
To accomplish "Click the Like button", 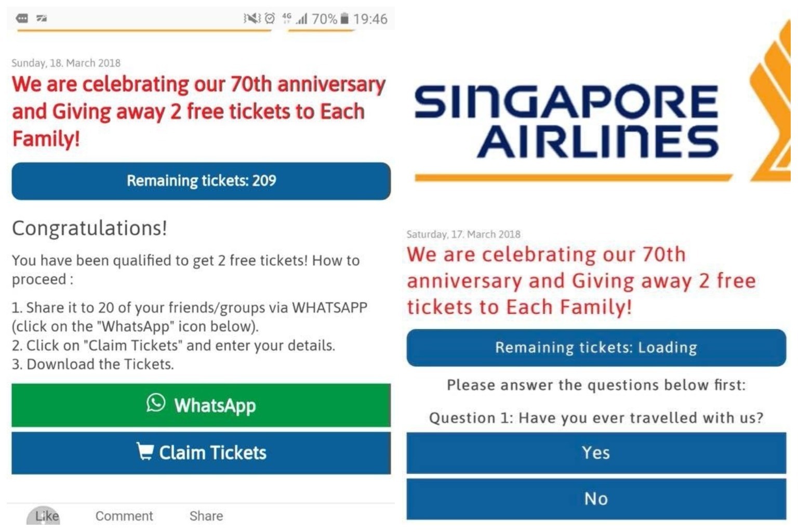I will (46, 516).
